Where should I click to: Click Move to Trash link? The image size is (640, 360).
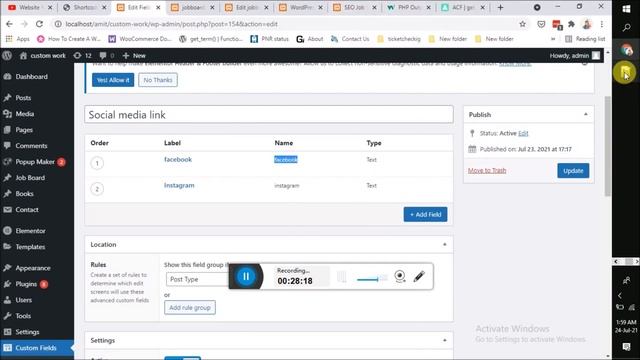coord(487,171)
